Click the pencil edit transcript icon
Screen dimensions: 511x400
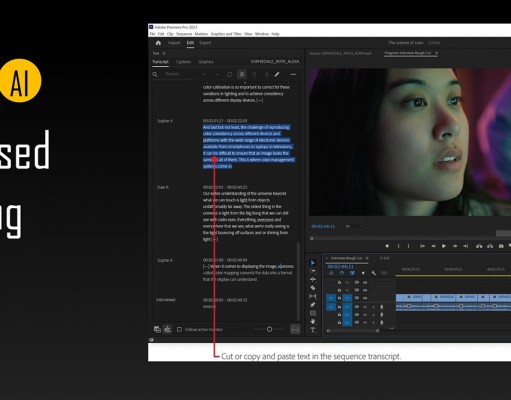click(x=277, y=74)
